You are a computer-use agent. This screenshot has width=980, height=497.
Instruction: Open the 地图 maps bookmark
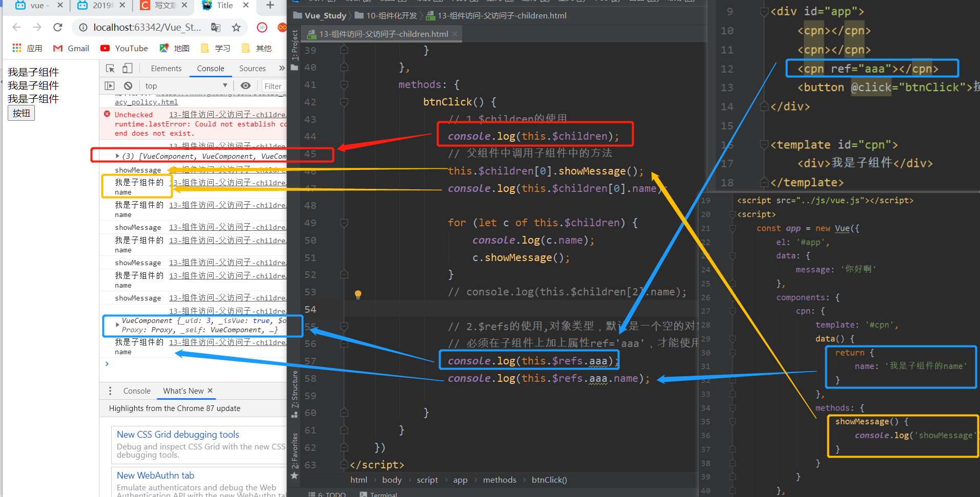[x=174, y=48]
